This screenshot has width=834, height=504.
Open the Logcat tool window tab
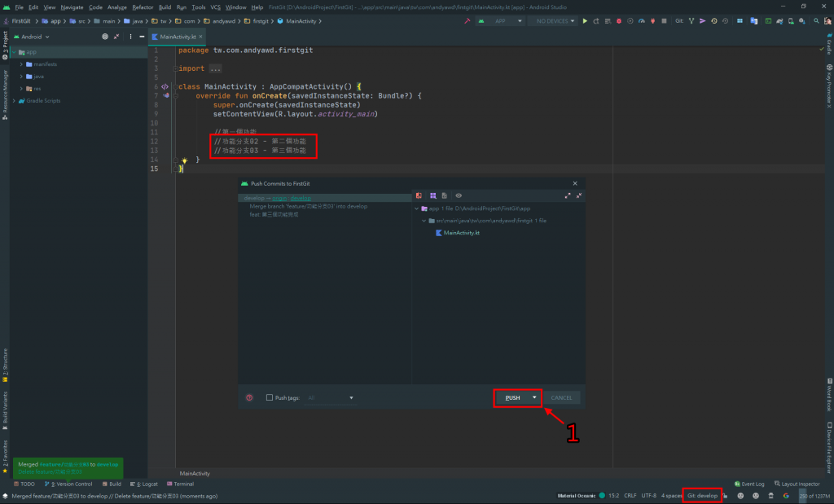click(144, 484)
